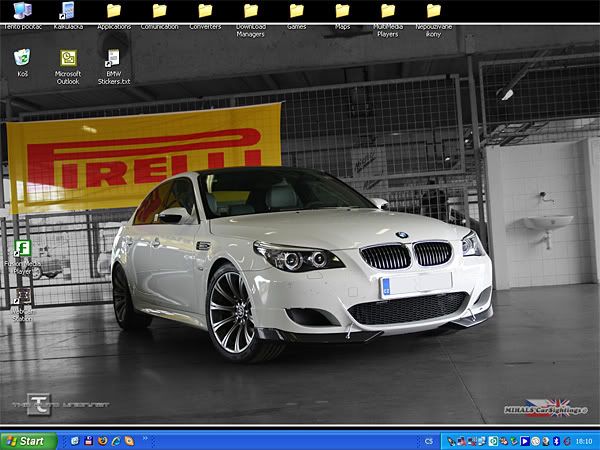Image resolution: width=600 pixels, height=450 pixels.
Task: Launch Firefox from Quick Launch
Action: [x=102, y=441]
